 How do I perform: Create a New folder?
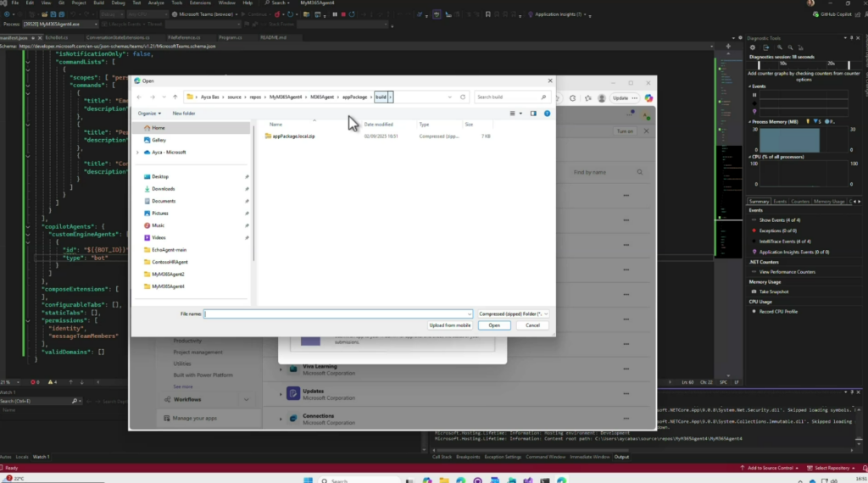(184, 114)
